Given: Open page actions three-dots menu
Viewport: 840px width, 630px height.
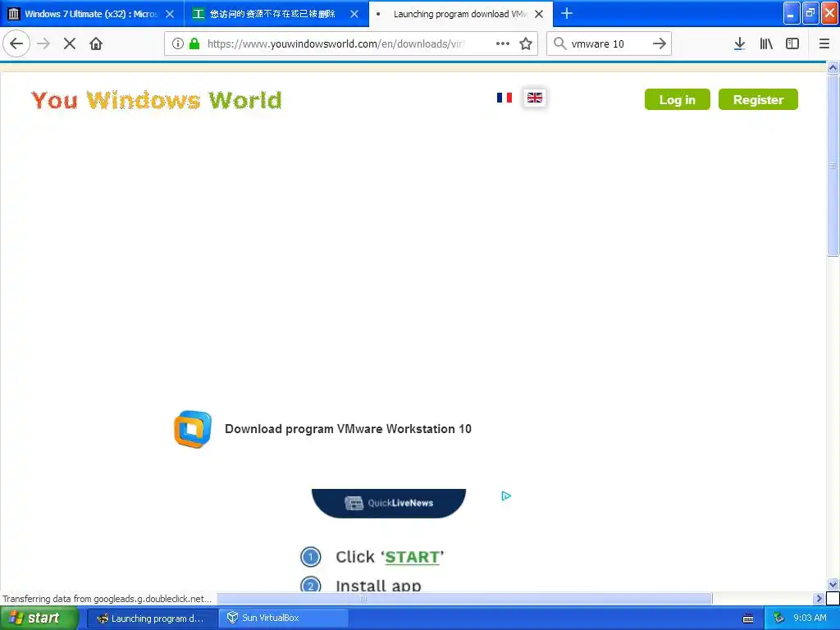Looking at the screenshot, I should coord(503,43).
